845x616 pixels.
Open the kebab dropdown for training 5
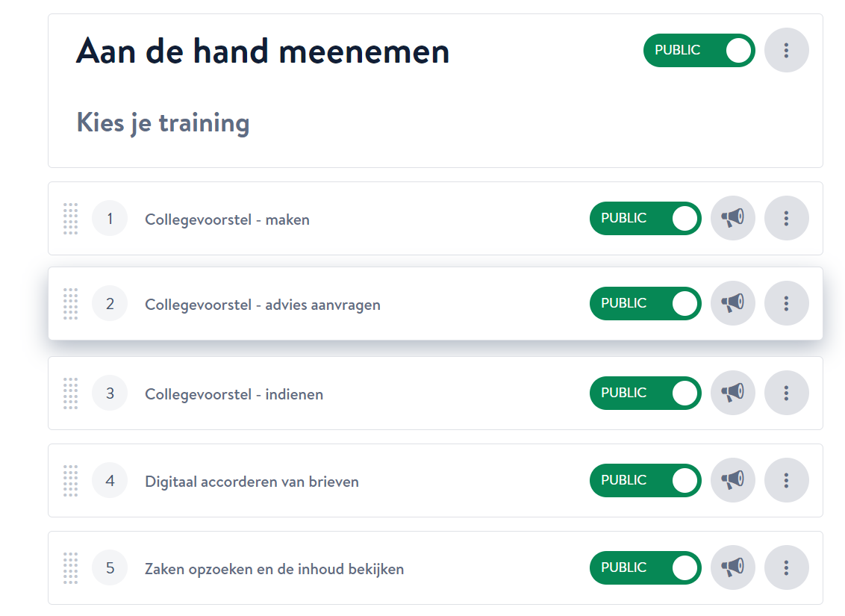coord(787,567)
